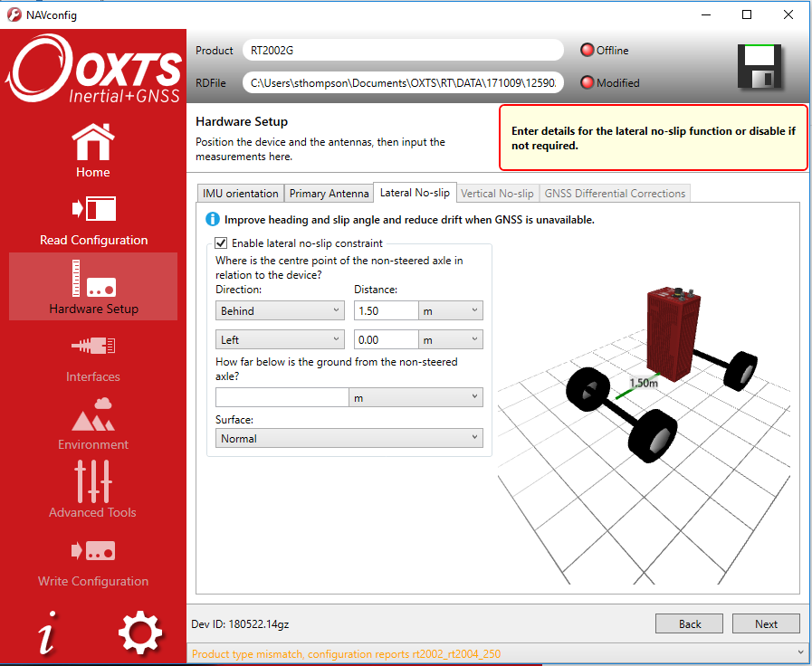Viewport: 812px width, 666px height.
Task: Switch to Primary Antenna tab
Action: coord(329,193)
